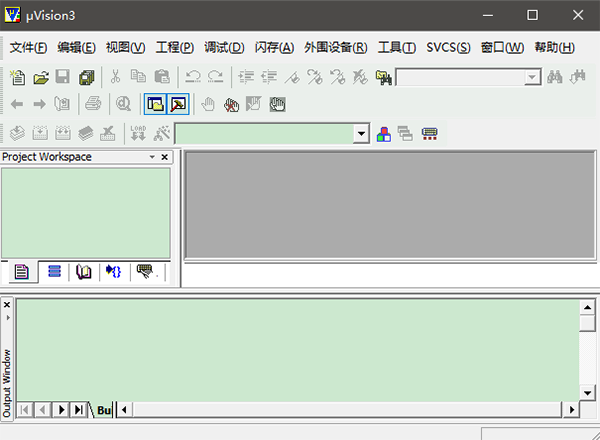Screen dimensions: 600x440
Task: Undo the last action
Action: coord(192,77)
